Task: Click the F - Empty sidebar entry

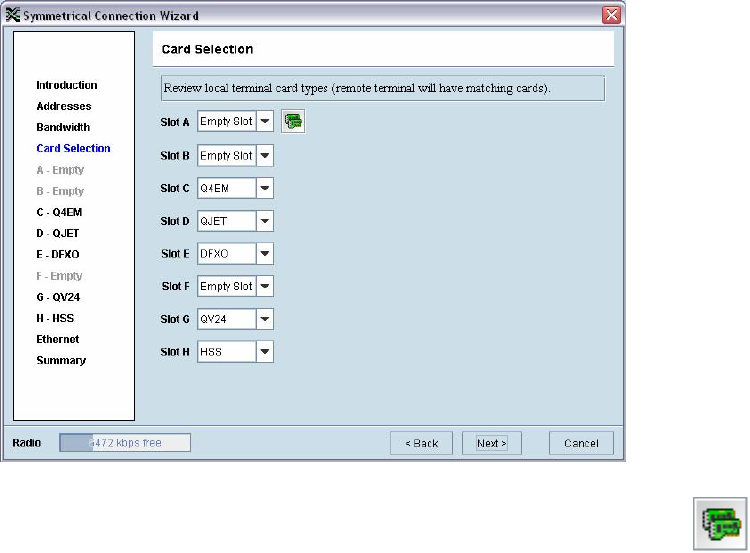Action: (59, 276)
